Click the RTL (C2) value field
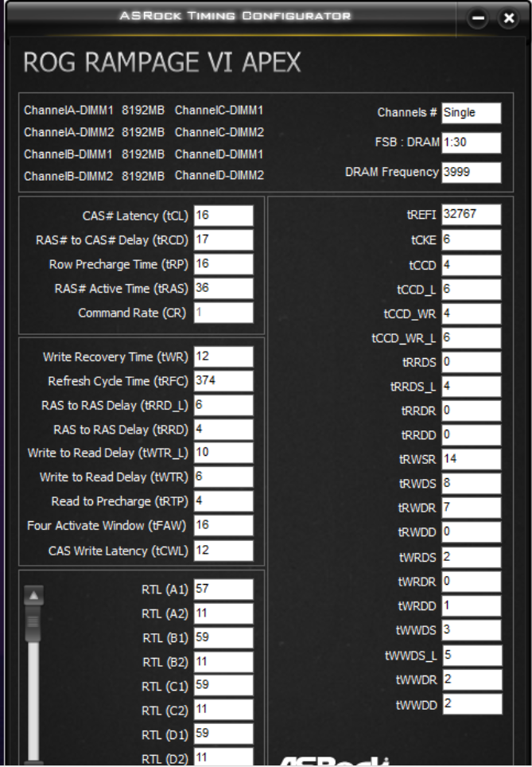This screenshot has height=767, width=532. (x=223, y=710)
